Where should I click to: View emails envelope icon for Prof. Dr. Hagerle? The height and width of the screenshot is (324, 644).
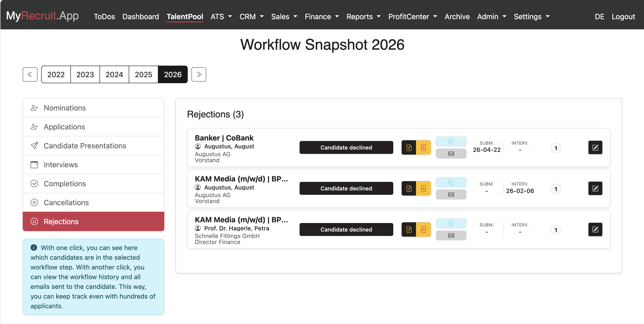[451, 235]
